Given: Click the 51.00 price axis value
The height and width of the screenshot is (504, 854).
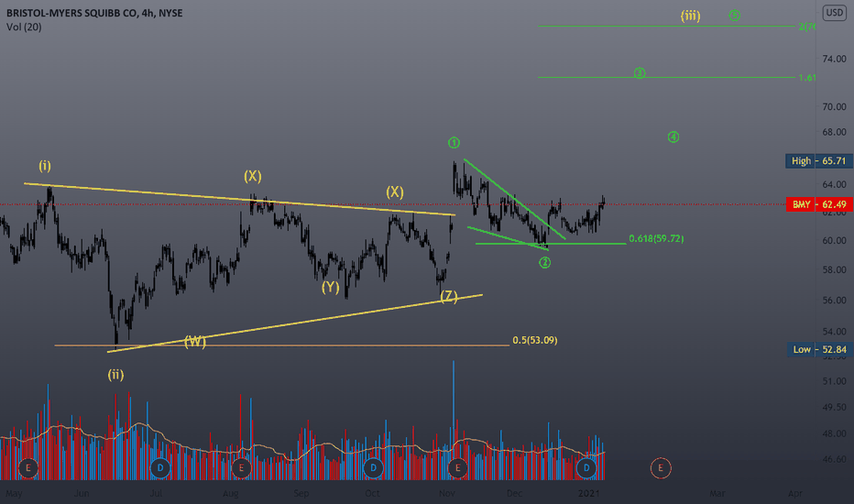Looking at the screenshot, I should click(x=834, y=381).
